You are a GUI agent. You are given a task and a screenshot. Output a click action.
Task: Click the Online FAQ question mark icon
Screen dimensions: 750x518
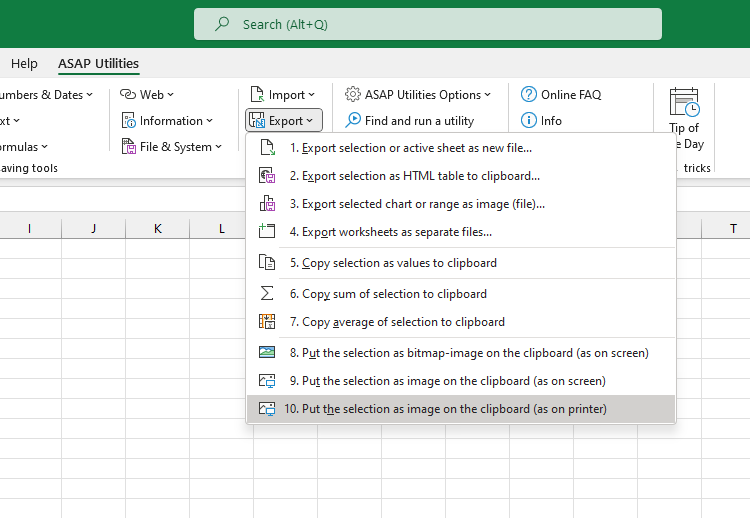point(529,94)
